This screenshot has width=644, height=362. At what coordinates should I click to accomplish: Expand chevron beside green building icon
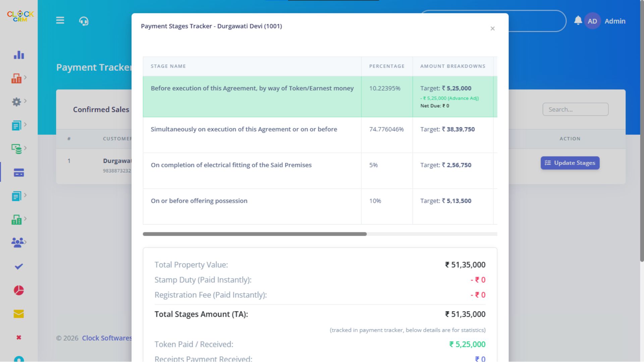click(x=25, y=219)
